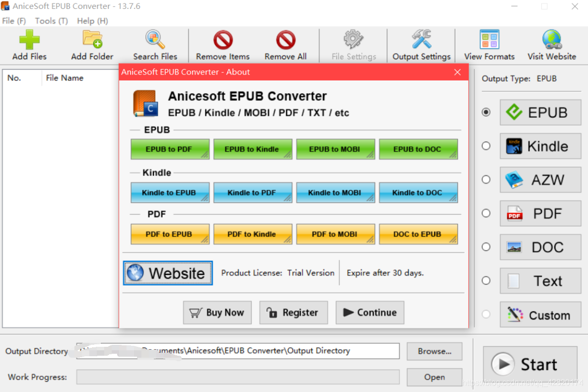The height and width of the screenshot is (392, 588).
Task: Click Continue to dismiss the trial dialog
Action: pos(370,313)
